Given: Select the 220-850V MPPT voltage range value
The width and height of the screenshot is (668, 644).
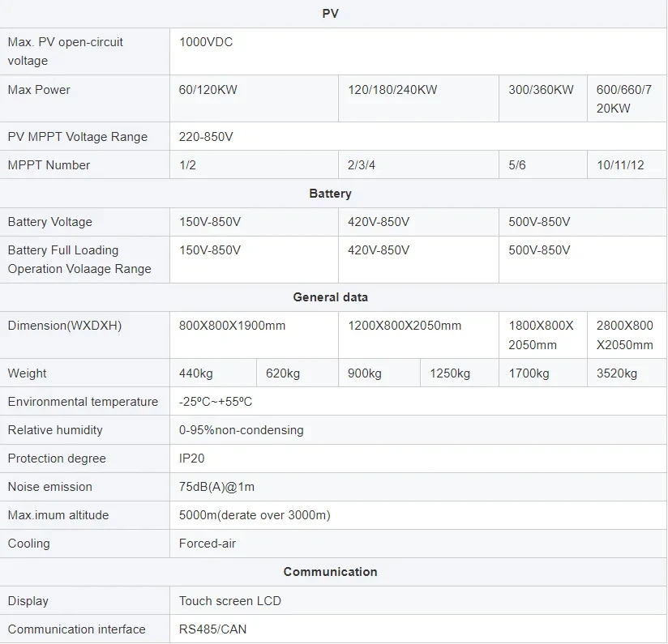Looking at the screenshot, I should click(206, 137).
